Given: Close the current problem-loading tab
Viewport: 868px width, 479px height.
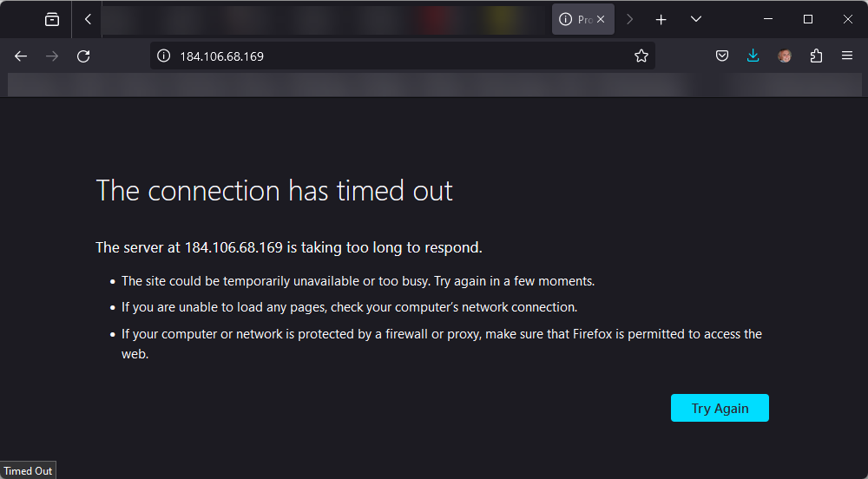Looking at the screenshot, I should pyautogui.click(x=601, y=19).
